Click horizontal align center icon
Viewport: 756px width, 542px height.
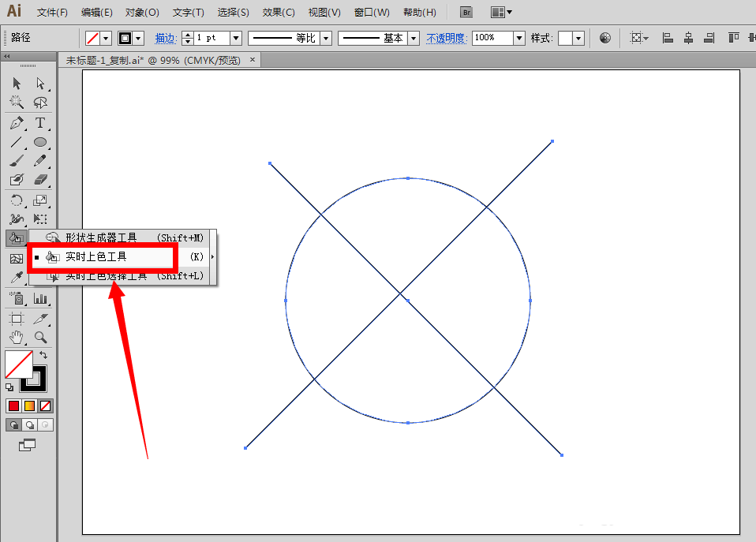[x=688, y=38]
